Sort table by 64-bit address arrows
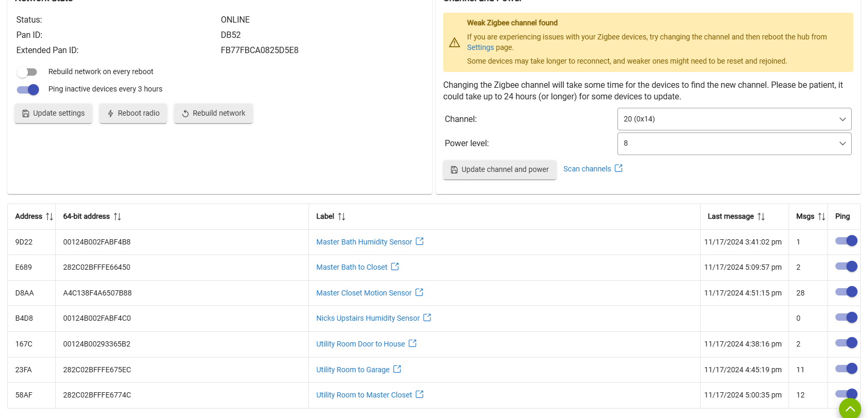Image resolution: width=868 pixels, height=418 pixels. (x=117, y=217)
